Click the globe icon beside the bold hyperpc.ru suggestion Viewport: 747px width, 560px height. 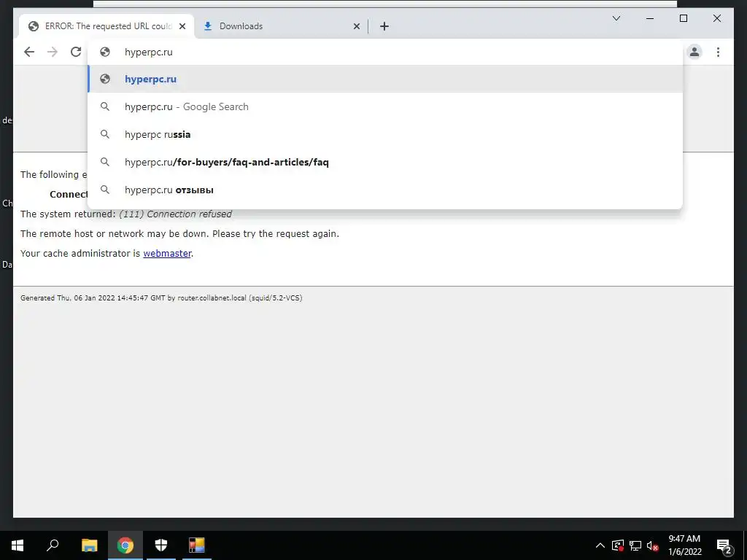point(105,79)
